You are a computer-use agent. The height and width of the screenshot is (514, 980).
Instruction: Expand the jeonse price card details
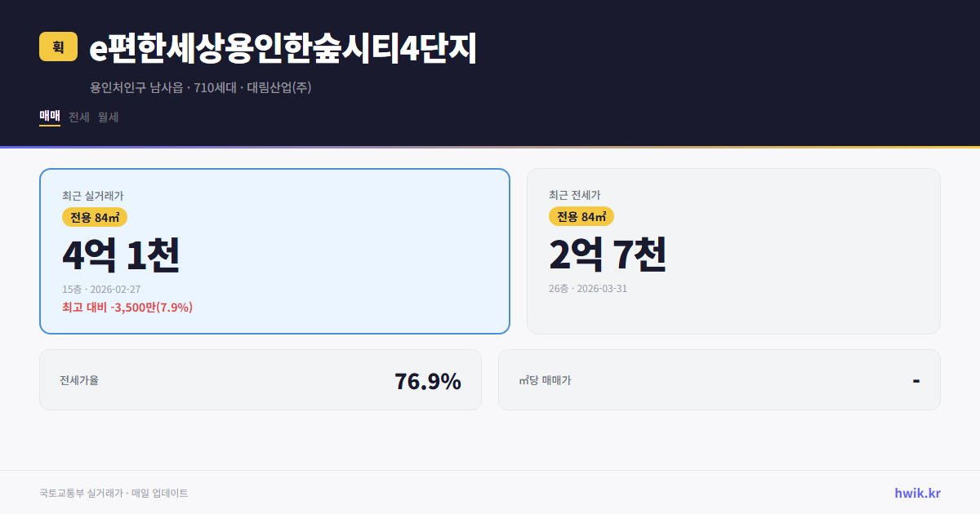coord(733,250)
